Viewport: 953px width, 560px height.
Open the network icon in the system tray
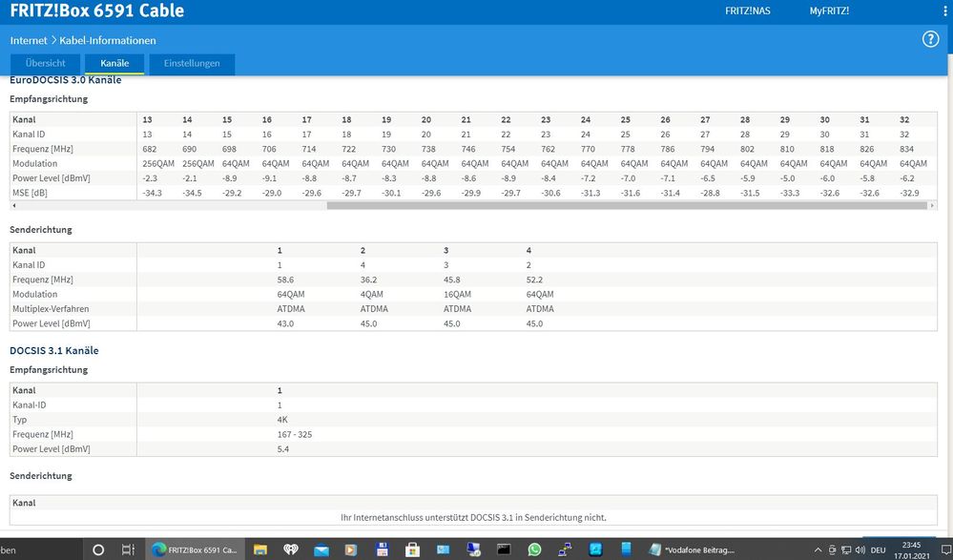[x=847, y=550]
